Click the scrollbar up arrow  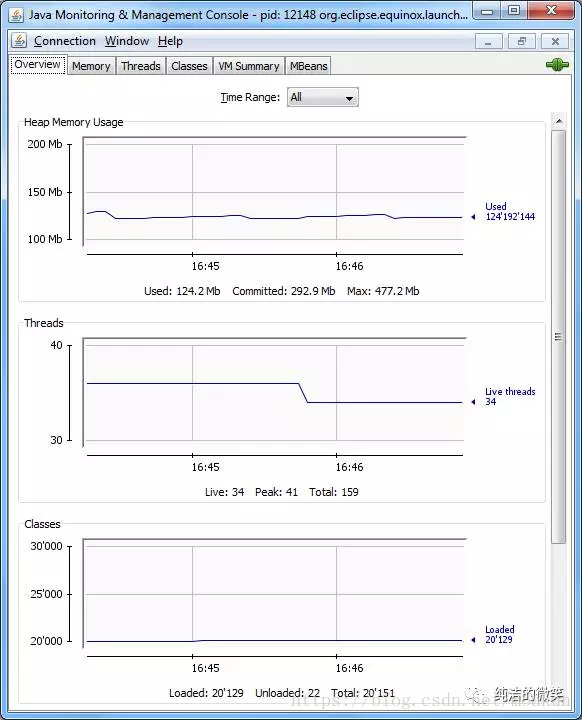click(559, 121)
